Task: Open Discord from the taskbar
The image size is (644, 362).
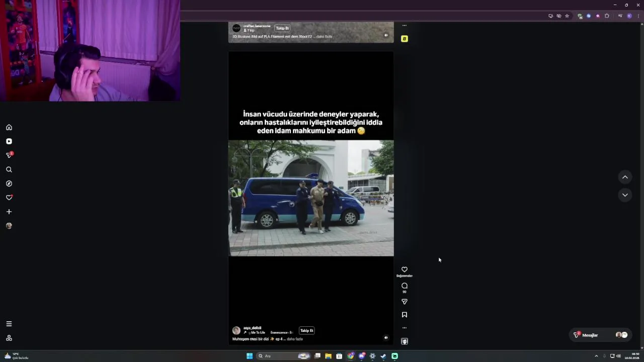Action: pyautogui.click(x=361, y=356)
